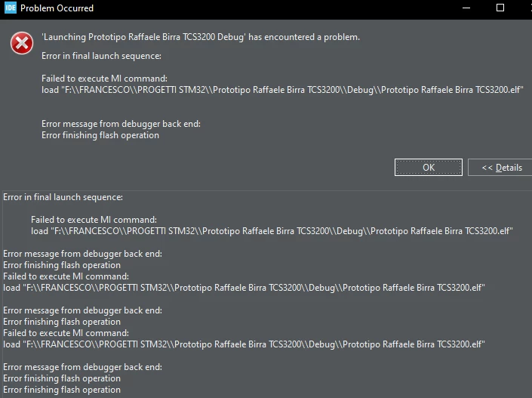Collapse the error info via << Details
The image size is (532, 398).
(502, 168)
